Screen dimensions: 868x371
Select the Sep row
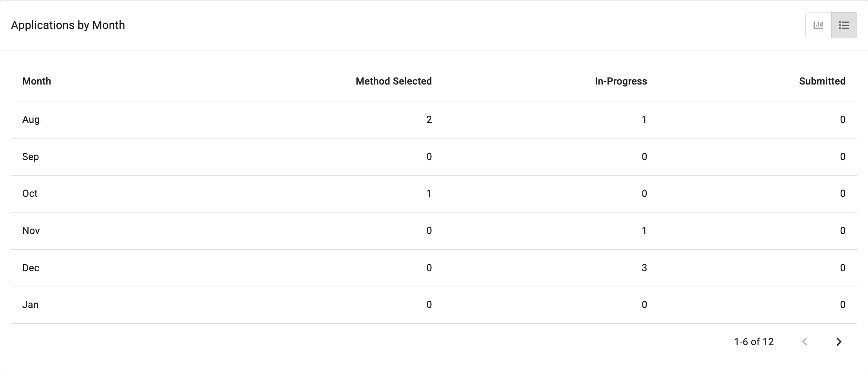(x=434, y=157)
